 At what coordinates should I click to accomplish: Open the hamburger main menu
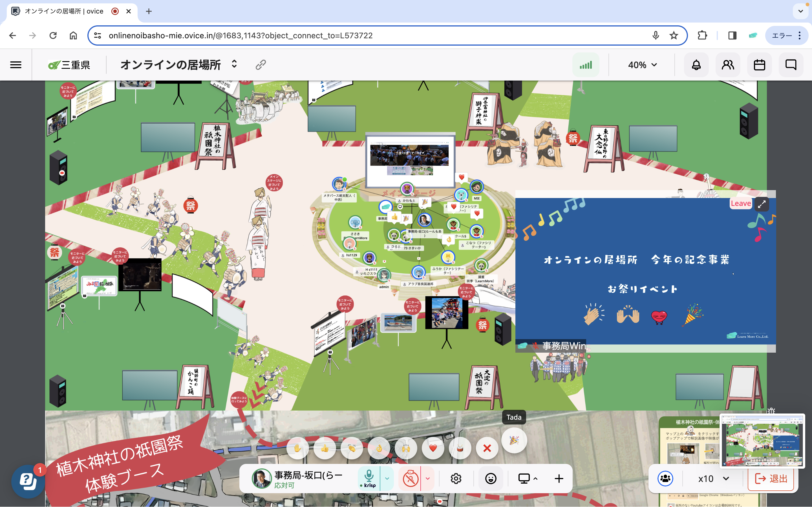16,65
